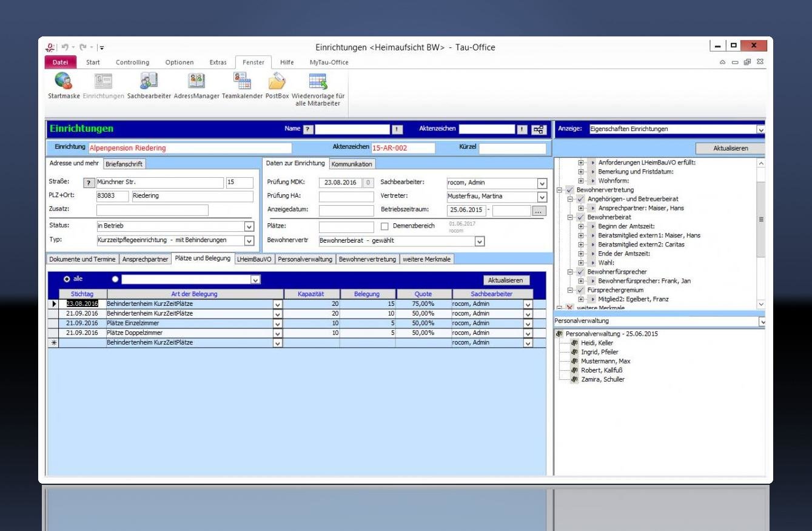Click the properties tree vertical scrollbar

coord(761,218)
